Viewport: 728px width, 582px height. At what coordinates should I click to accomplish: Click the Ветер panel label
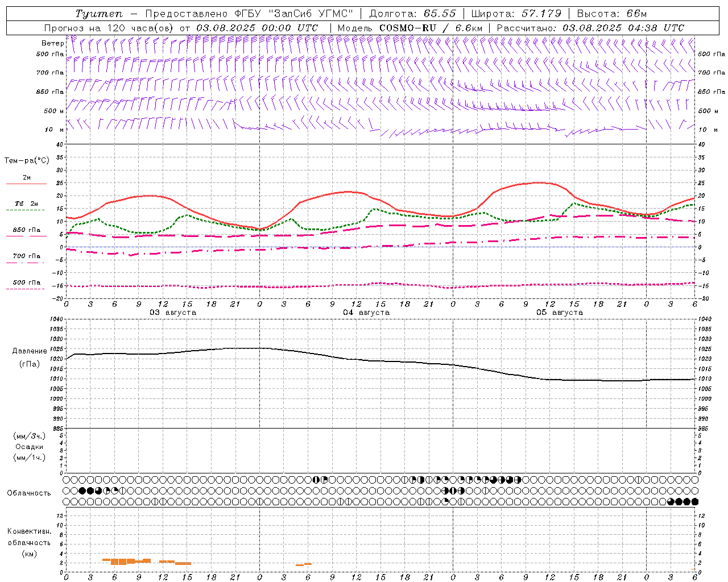tap(53, 43)
